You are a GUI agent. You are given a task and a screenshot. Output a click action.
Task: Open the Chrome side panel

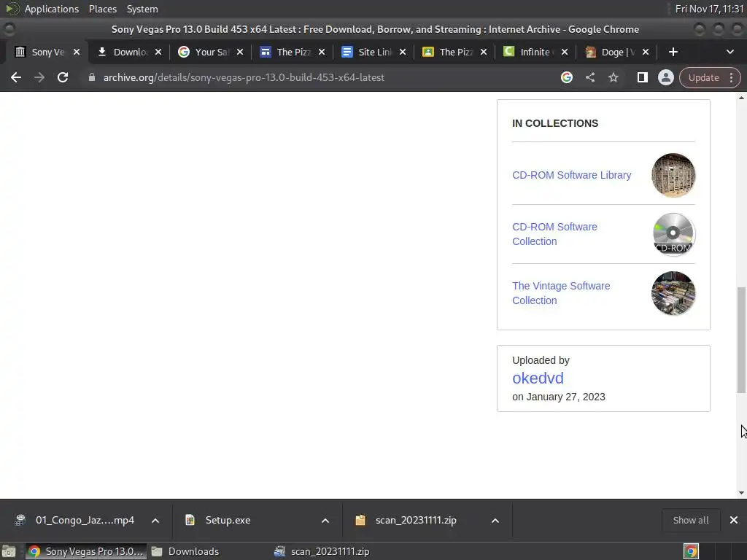(642, 77)
